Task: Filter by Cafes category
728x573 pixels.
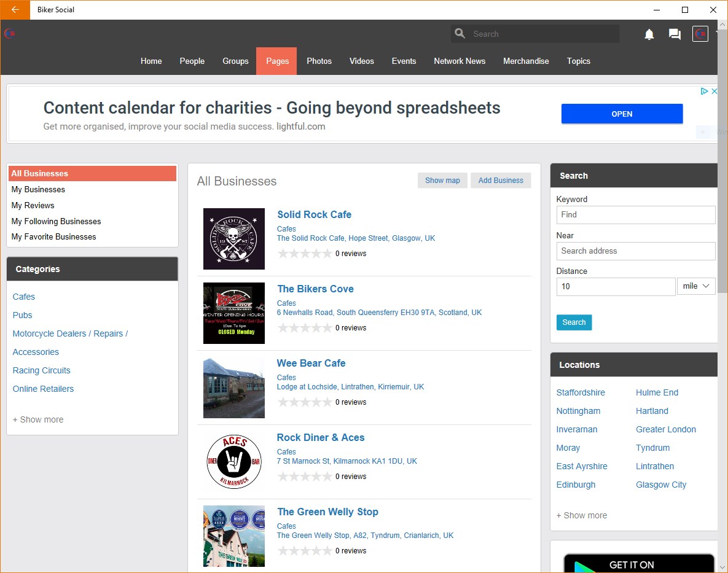Action: 24,297
